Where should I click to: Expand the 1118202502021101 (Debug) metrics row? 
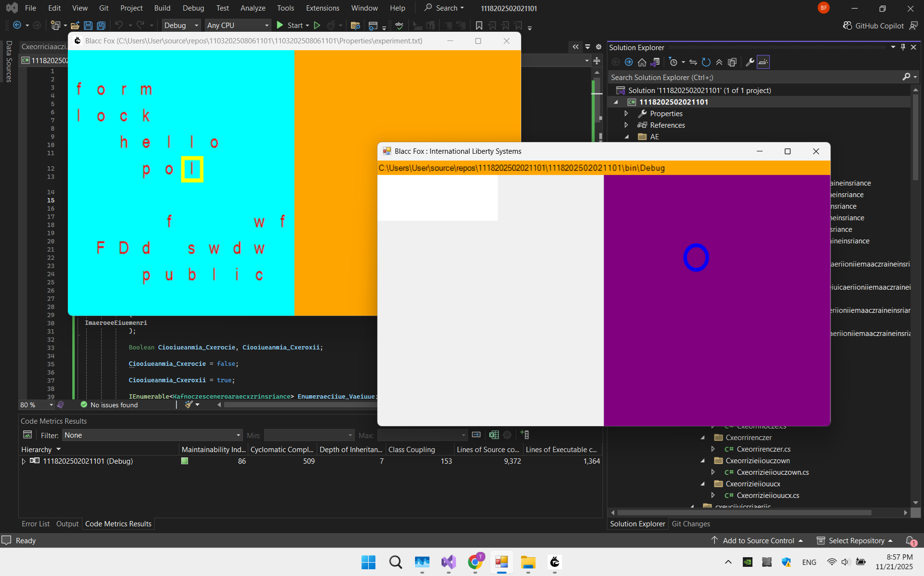[x=24, y=461]
